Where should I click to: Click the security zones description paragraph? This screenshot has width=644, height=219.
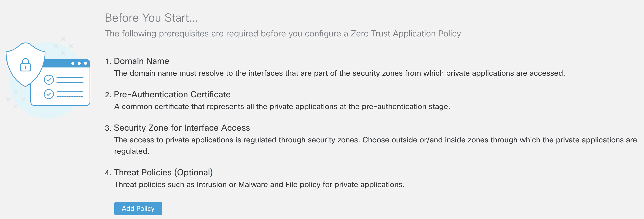[x=375, y=140]
